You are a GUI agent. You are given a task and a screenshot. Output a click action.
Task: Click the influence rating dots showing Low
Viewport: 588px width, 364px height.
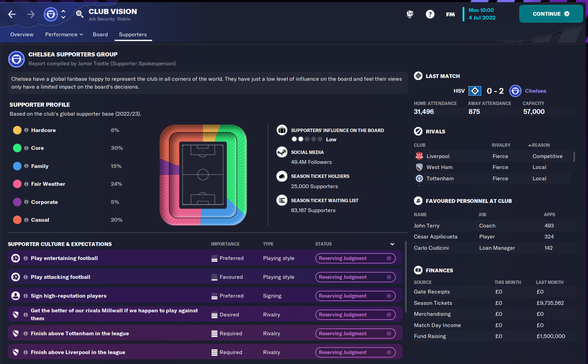(x=307, y=139)
